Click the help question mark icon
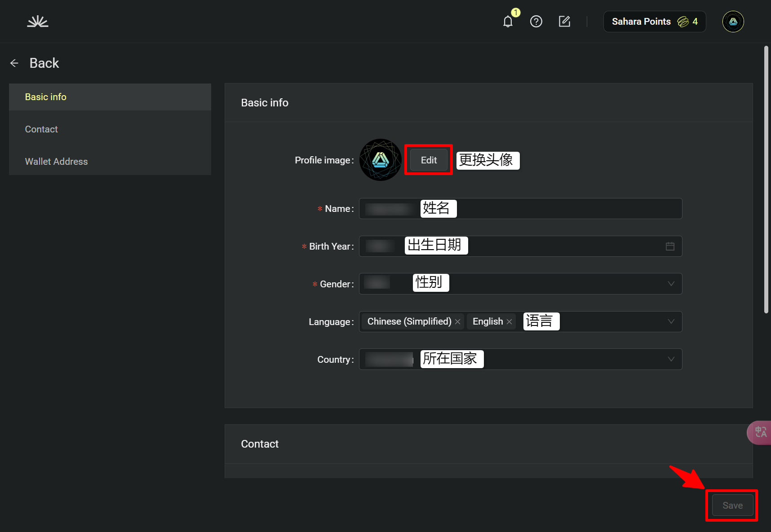Viewport: 771px width, 532px height. click(536, 22)
